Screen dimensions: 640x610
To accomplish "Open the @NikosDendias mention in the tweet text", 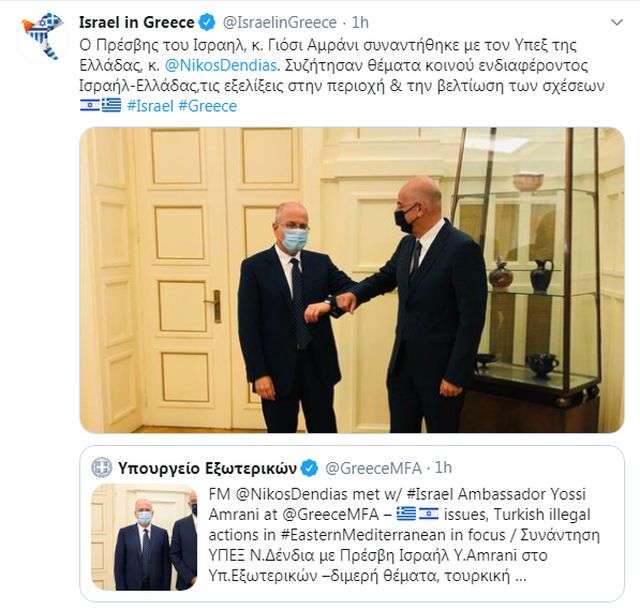I will [222, 65].
